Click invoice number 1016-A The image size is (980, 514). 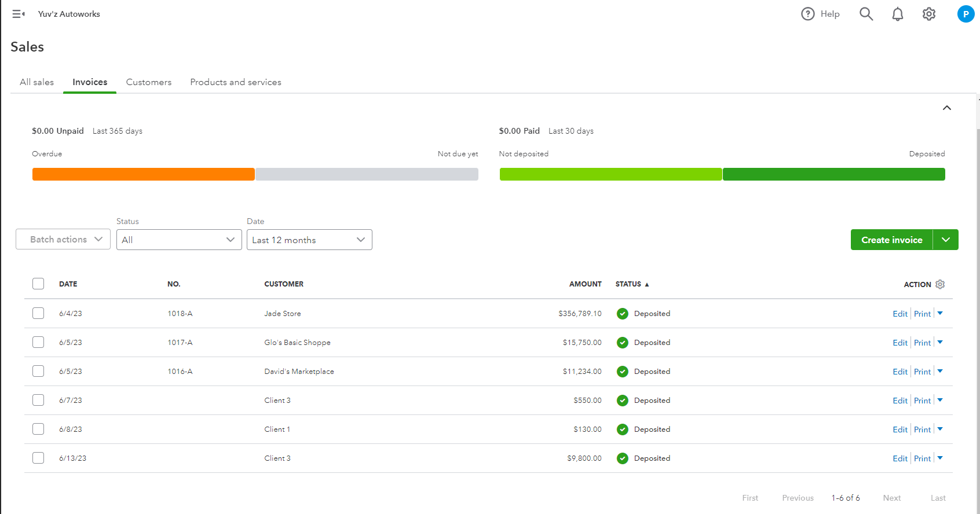[x=180, y=372]
